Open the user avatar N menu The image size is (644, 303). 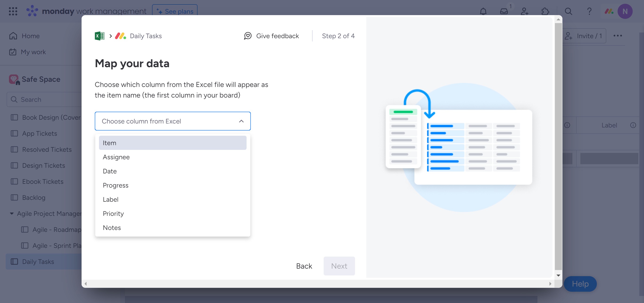625,11
